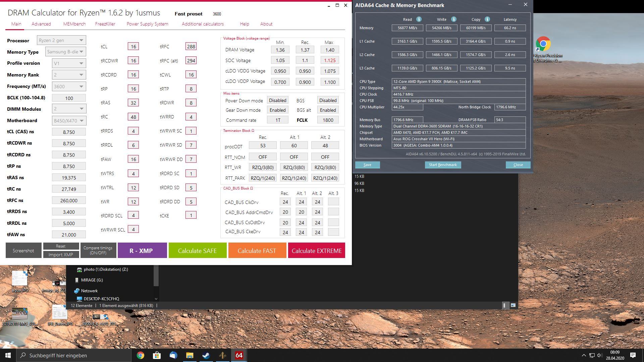This screenshot has height=362, width=644.
Task: Click the tCL timing value field
Action: 133,46
